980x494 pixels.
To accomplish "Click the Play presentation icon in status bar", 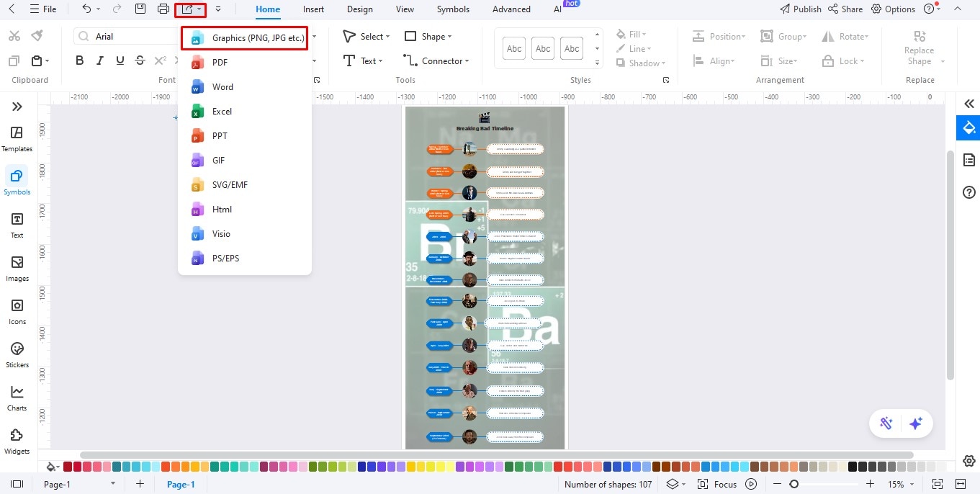I will (751, 485).
